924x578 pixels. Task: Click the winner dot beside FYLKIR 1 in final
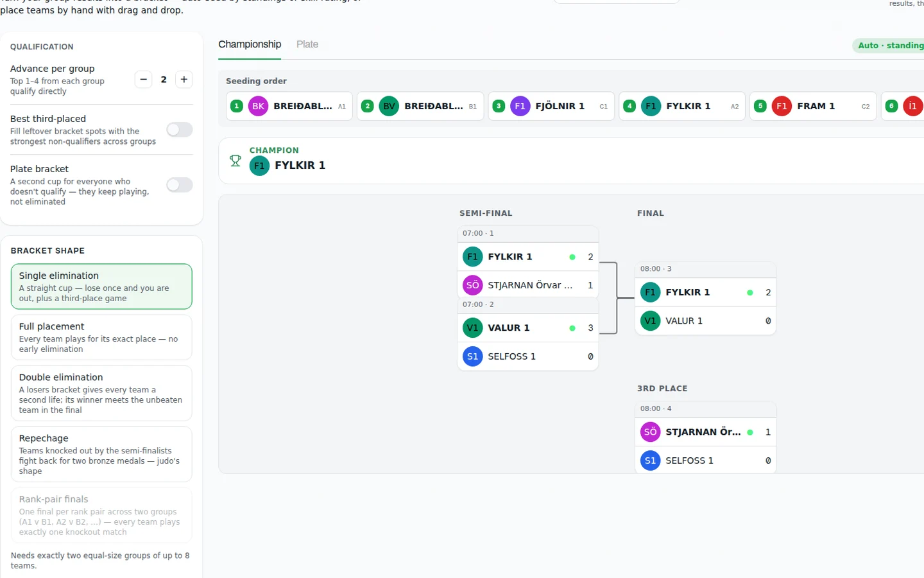coord(750,293)
